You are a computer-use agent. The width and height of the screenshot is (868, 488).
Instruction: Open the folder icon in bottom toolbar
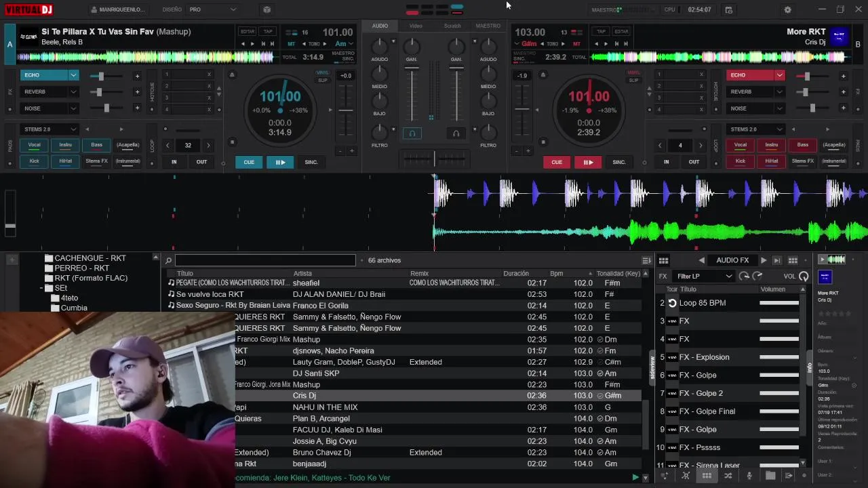point(770,476)
